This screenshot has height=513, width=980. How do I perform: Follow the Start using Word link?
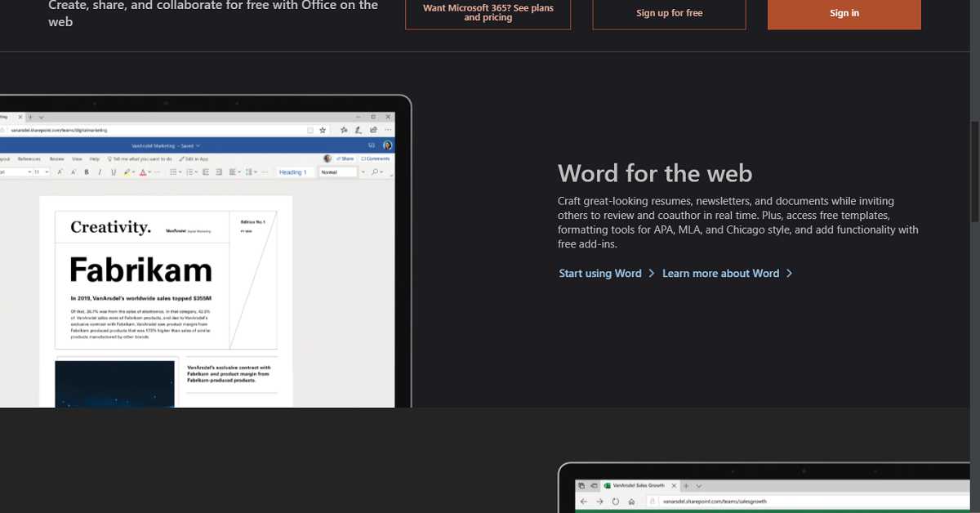pyautogui.click(x=600, y=273)
